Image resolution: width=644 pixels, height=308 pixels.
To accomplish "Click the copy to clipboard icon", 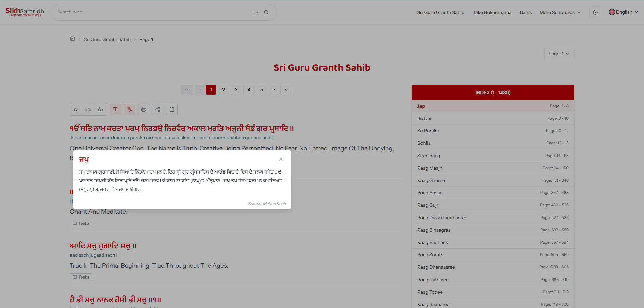I will 172,109.
